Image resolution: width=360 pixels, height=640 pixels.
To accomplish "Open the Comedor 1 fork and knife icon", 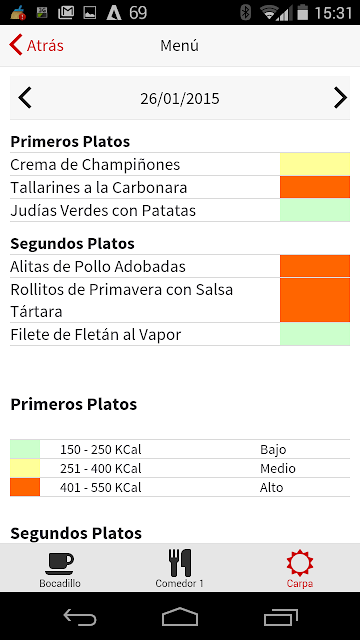I will click(180, 563).
